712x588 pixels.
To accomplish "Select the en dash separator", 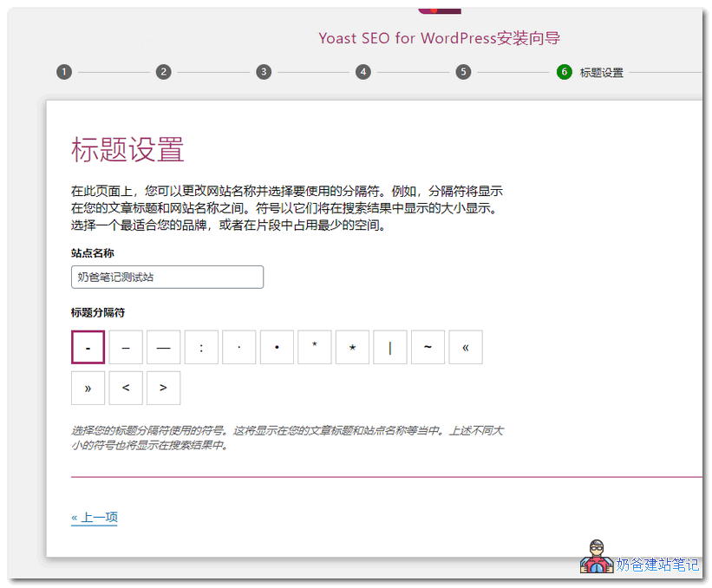I will pos(126,347).
